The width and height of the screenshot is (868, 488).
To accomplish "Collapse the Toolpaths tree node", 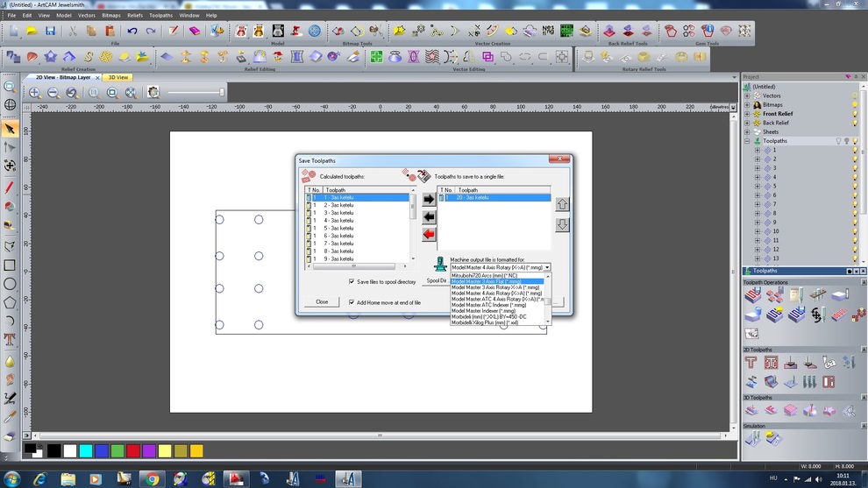I will [748, 141].
